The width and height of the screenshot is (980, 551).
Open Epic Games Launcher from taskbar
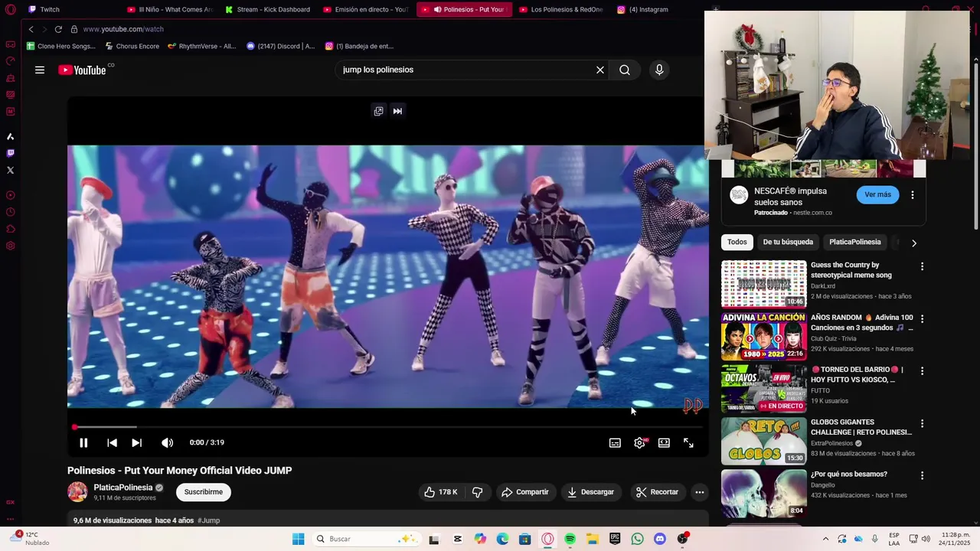[x=615, y=539]
